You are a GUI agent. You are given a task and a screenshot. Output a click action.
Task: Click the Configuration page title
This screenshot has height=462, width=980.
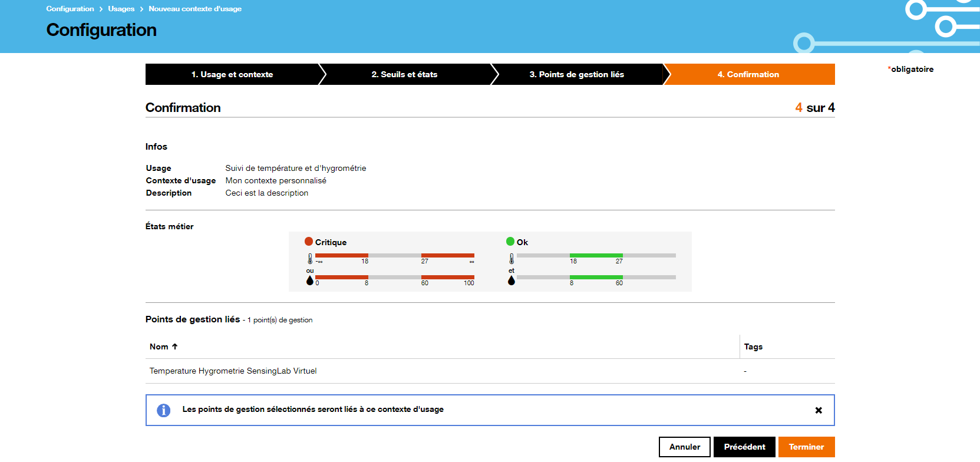point(101,30)
